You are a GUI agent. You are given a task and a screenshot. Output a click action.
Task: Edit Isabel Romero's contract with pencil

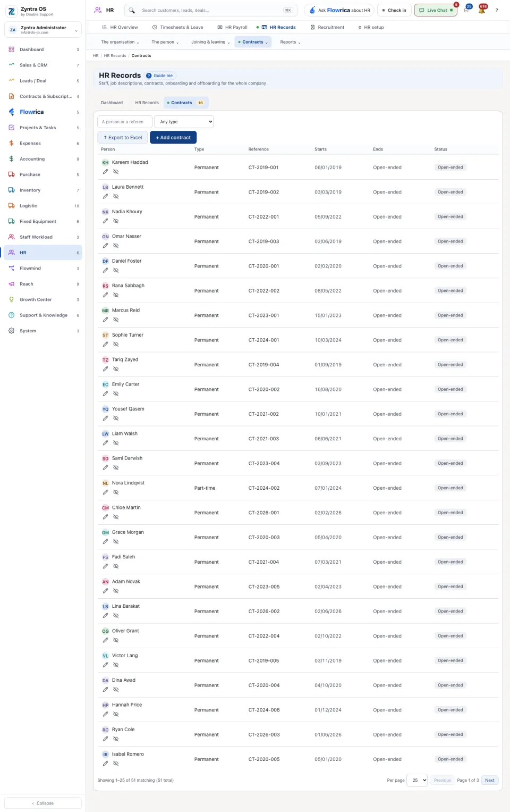click(105, 764)
